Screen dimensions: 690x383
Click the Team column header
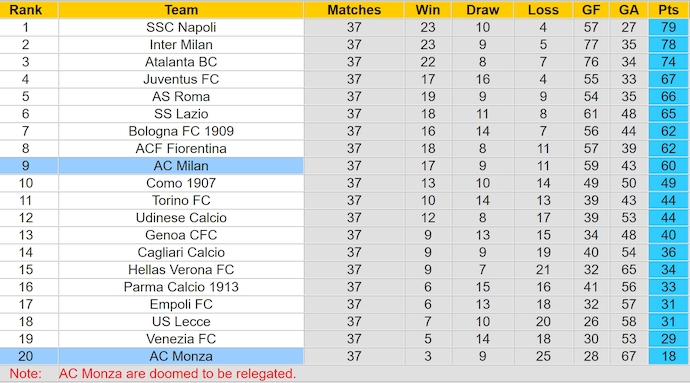coord(181,10)
